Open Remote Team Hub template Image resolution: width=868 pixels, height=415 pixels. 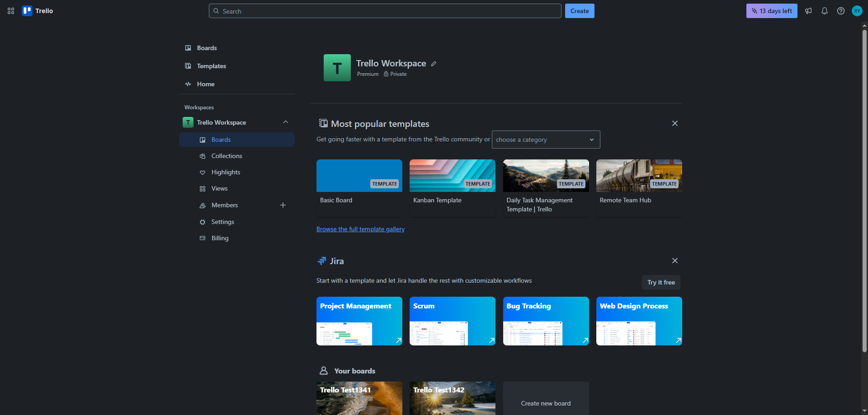point(639,188)
